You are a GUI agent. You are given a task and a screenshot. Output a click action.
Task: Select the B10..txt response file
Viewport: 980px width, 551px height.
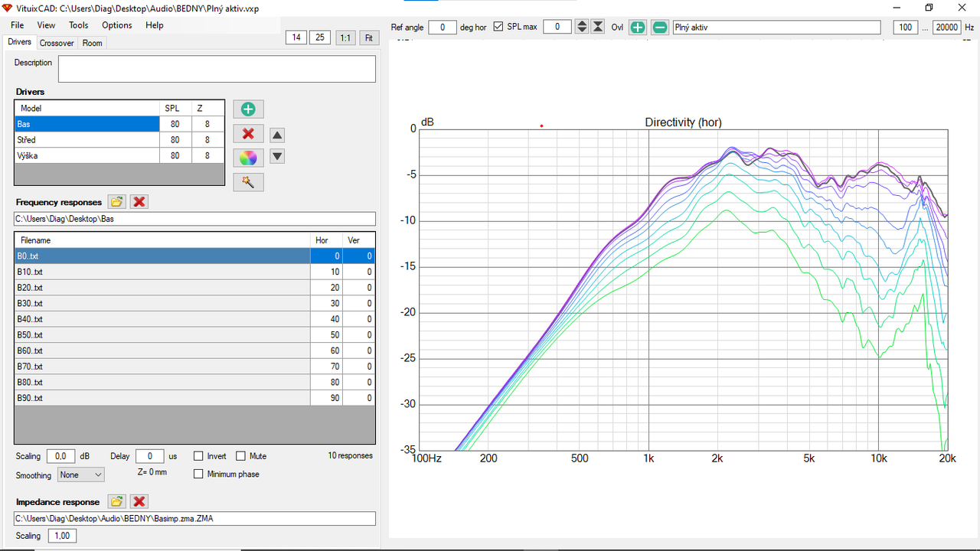pyautogui.click(x=194, y=272)
